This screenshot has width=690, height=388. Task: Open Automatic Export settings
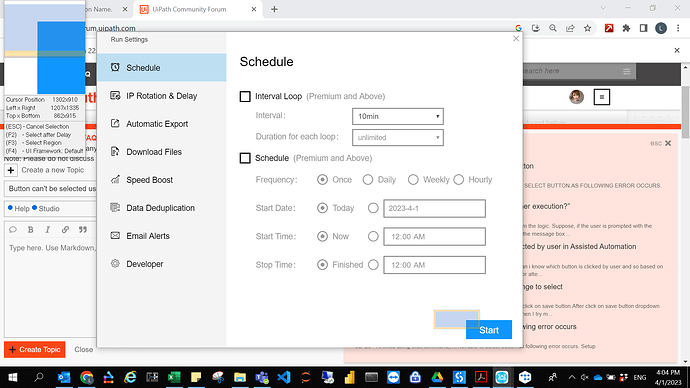coord(162,124)
